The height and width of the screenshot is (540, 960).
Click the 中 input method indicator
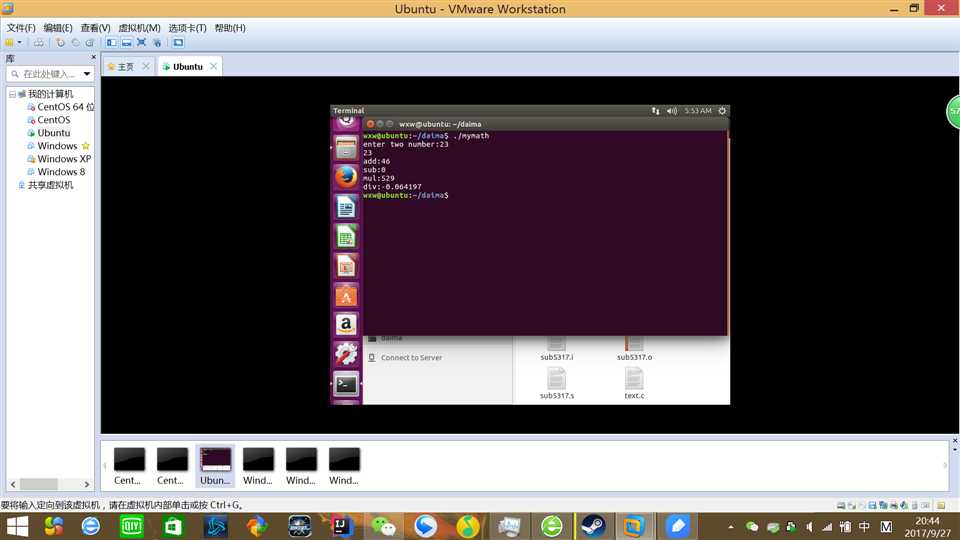pos(864,527)
